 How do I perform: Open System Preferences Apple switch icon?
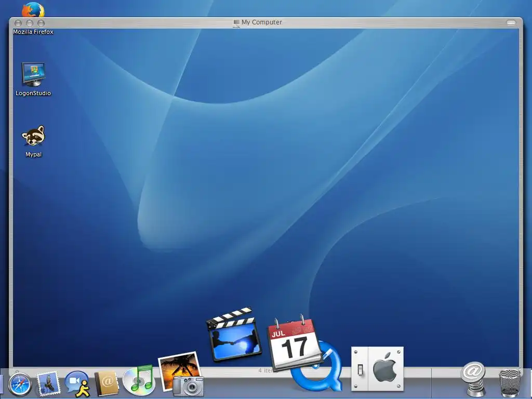[377, 369]
